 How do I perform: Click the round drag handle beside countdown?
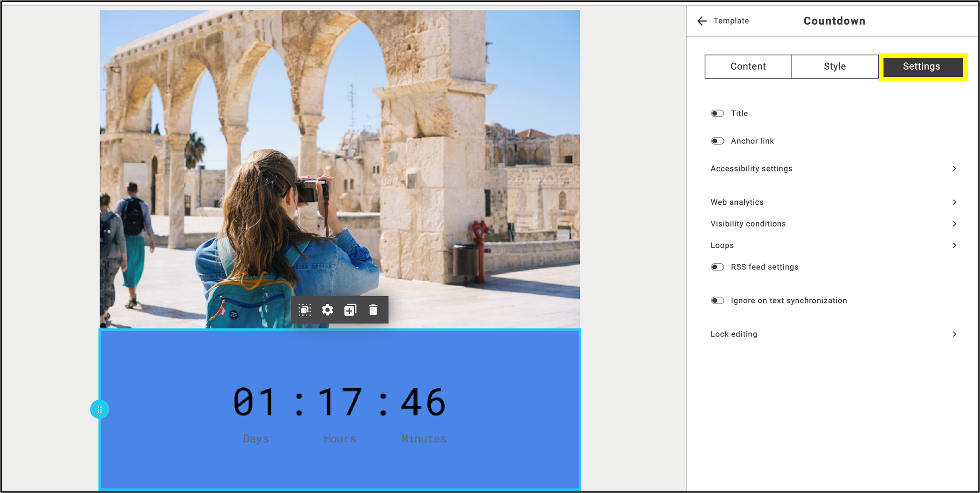(100, 409)
